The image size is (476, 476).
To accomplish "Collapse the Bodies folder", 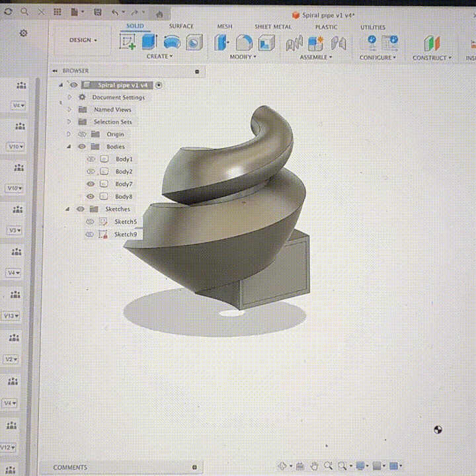I will (69, 147).
